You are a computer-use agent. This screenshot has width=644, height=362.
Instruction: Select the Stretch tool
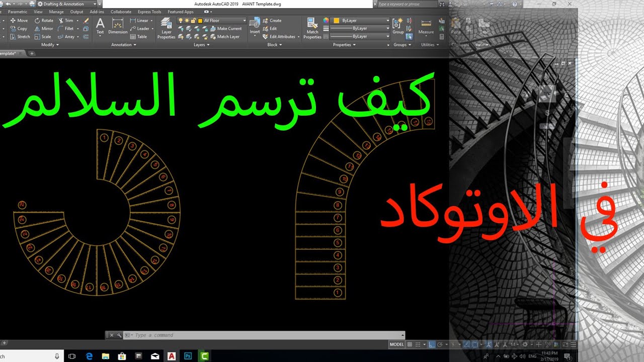(20, 37)
